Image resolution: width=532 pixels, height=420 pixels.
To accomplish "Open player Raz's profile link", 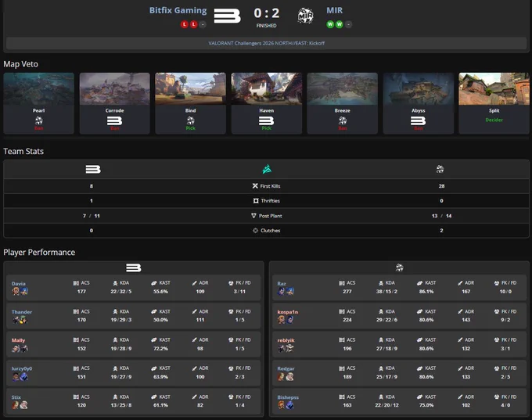I will (282, 284).
